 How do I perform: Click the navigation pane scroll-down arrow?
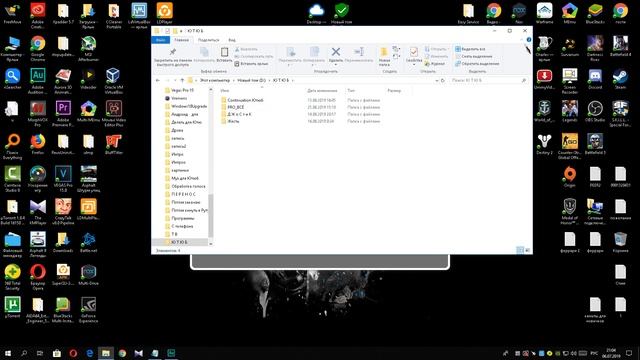pos(211,244)
